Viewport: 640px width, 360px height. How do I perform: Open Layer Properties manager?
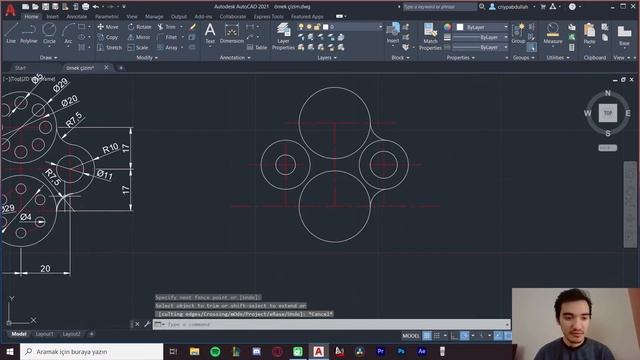click(283, 36)
